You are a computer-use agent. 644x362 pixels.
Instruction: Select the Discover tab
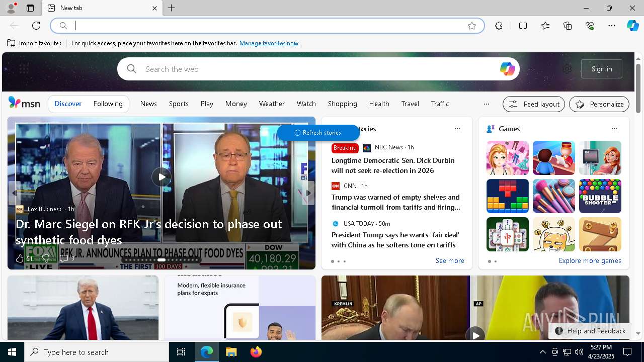(68, 104)
